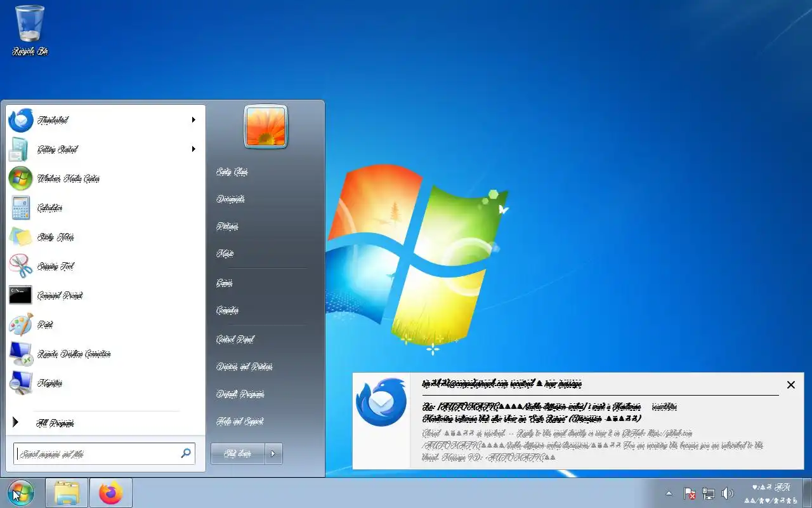Open the user's personal folder link
This screenshot has width=812, height=508.
pos(232,172)
